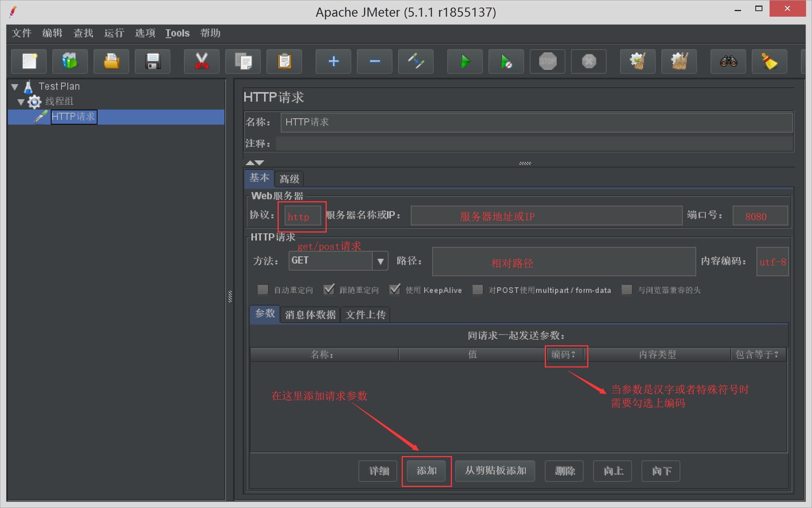This screenshot has width=812, height=508.
Task: Switch to the 消息体数据 tab
Action: [x=310, y=315]
